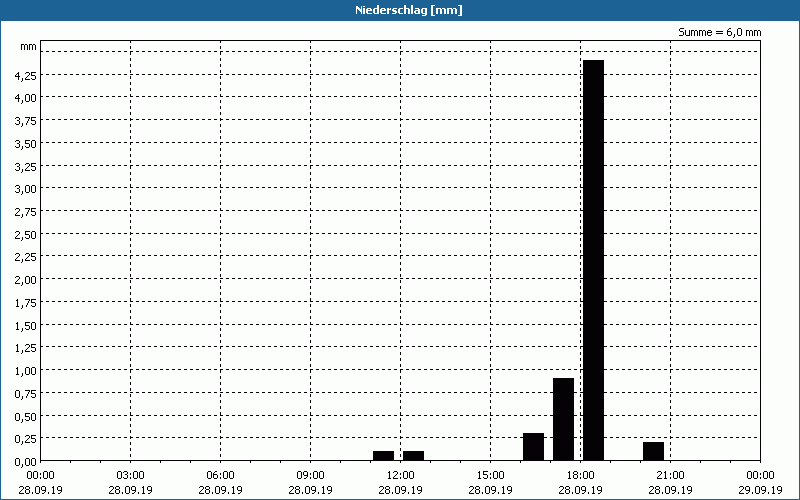Select the 3,50 y-axis label
Screen dimensions: 800x500
click(x=26, y=144)
